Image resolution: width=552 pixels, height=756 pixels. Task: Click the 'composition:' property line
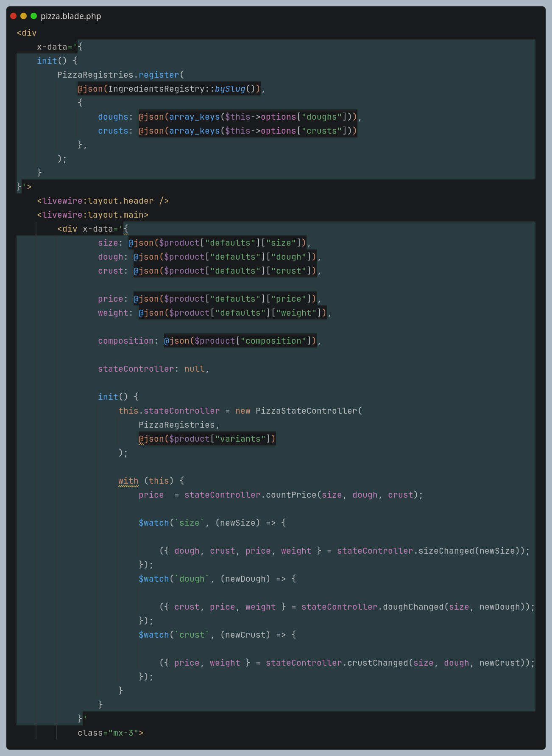tap(209, 341)
